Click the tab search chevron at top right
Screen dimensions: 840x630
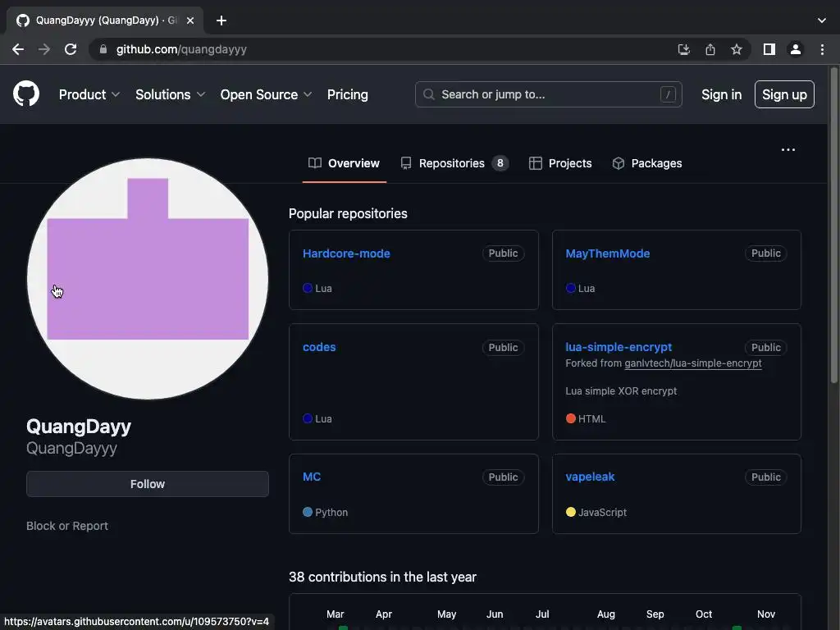tap(821, 21)
